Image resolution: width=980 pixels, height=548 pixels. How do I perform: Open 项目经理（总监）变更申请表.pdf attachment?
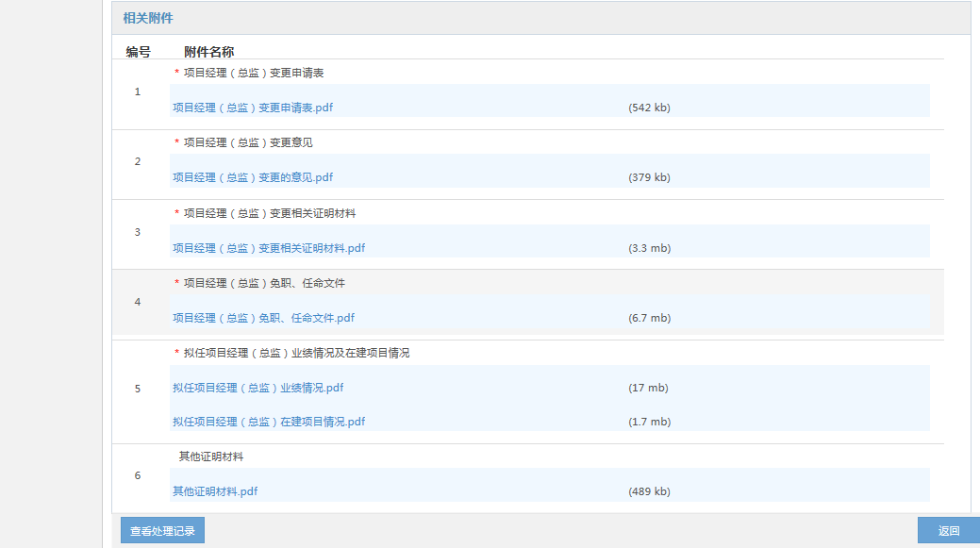pyautogui.click(x=253, y=108)
